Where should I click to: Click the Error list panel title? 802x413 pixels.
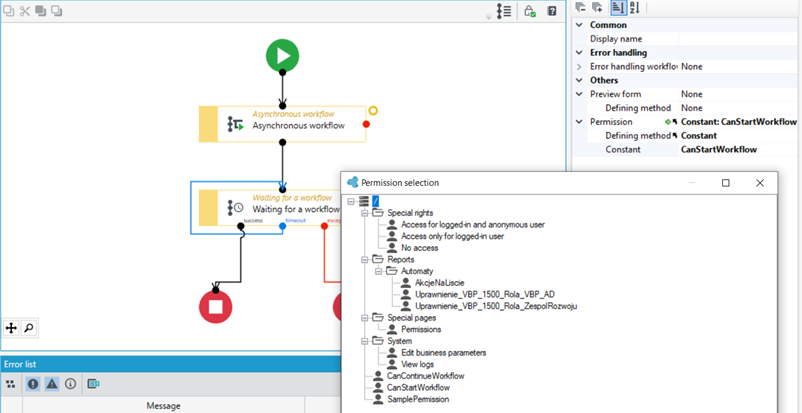[20, 364]
